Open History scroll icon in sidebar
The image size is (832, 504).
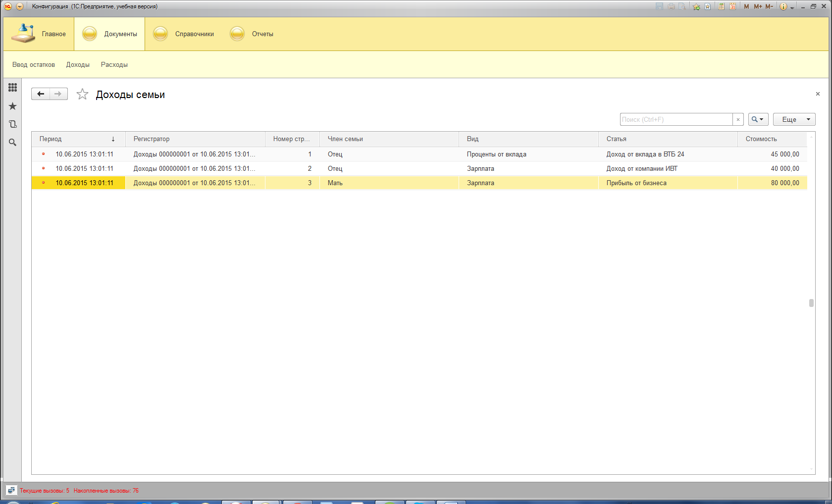pyautogui.click(x=13, y=124)
